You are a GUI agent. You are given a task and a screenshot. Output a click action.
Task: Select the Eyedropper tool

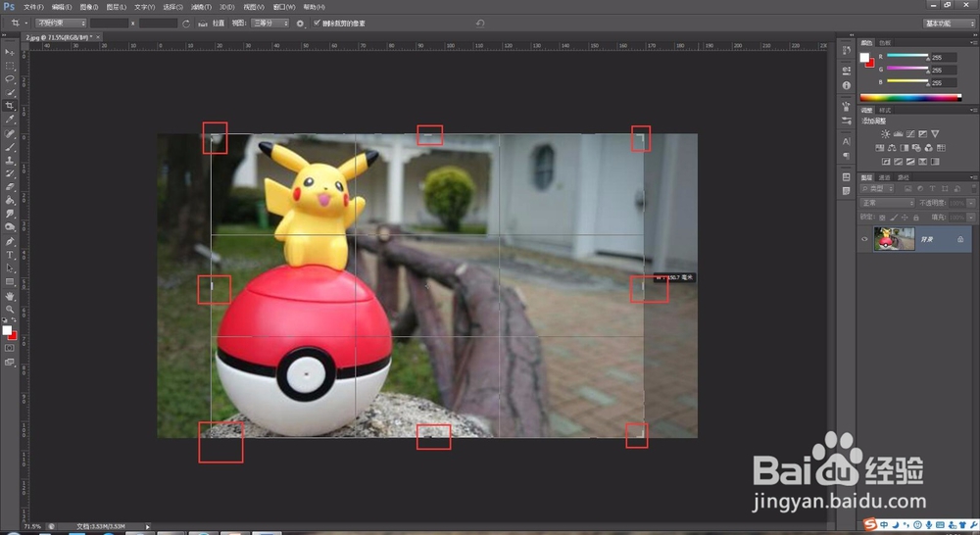[10, 120]
